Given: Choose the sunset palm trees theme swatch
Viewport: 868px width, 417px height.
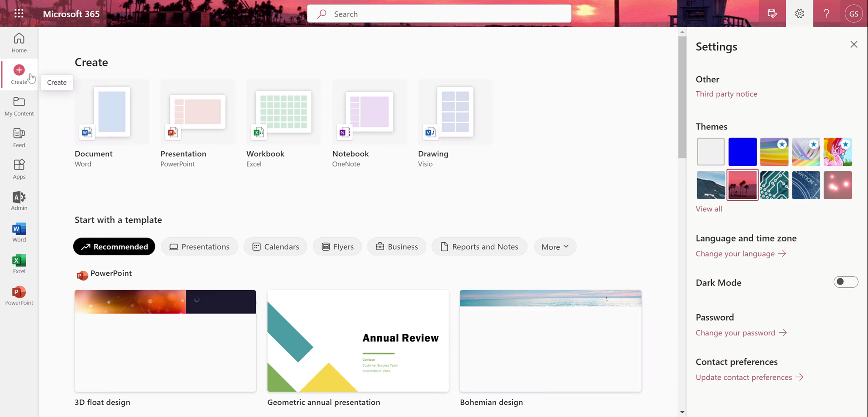Looking at the screenshot, I should coord(742,185).
